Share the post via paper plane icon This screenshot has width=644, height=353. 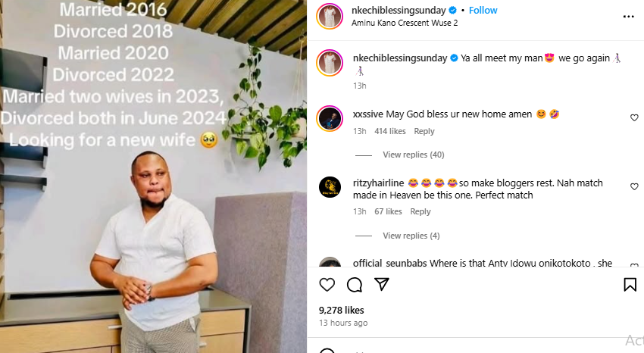pos(382,285)
